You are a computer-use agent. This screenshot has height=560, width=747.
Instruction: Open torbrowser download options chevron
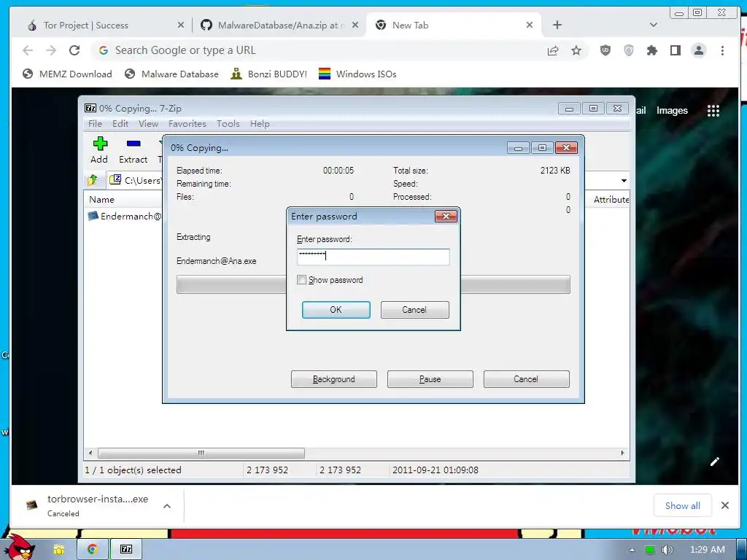[x=167, y=506]
